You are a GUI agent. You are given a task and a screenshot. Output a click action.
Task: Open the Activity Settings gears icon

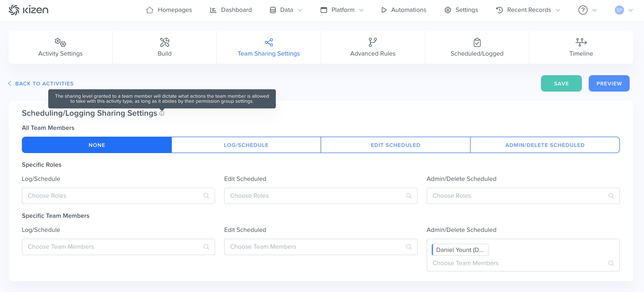(60, 42)
